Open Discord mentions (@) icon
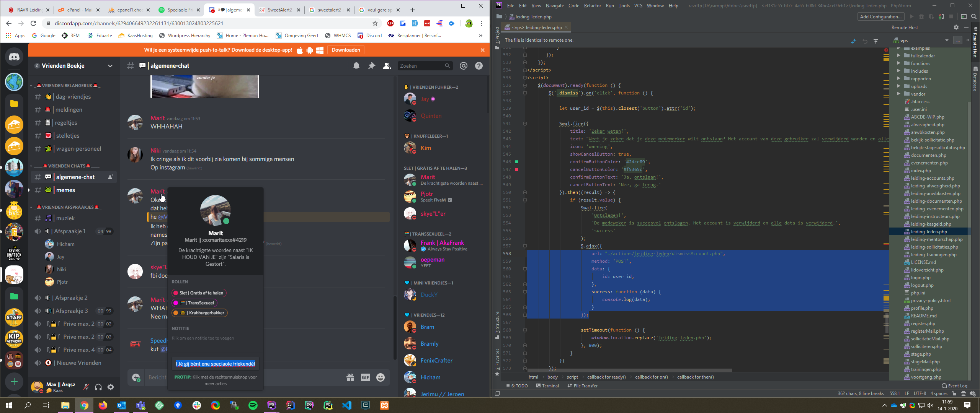 click(x=463, y=66)
